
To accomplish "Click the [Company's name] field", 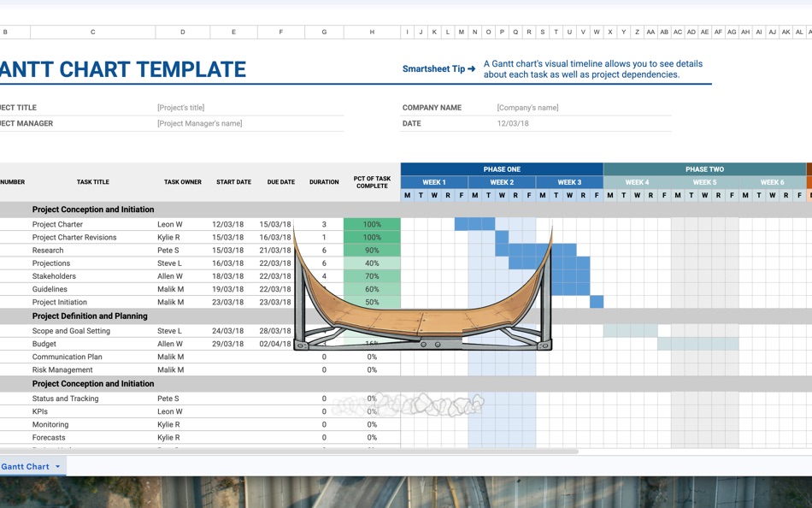I will (527, 108).
